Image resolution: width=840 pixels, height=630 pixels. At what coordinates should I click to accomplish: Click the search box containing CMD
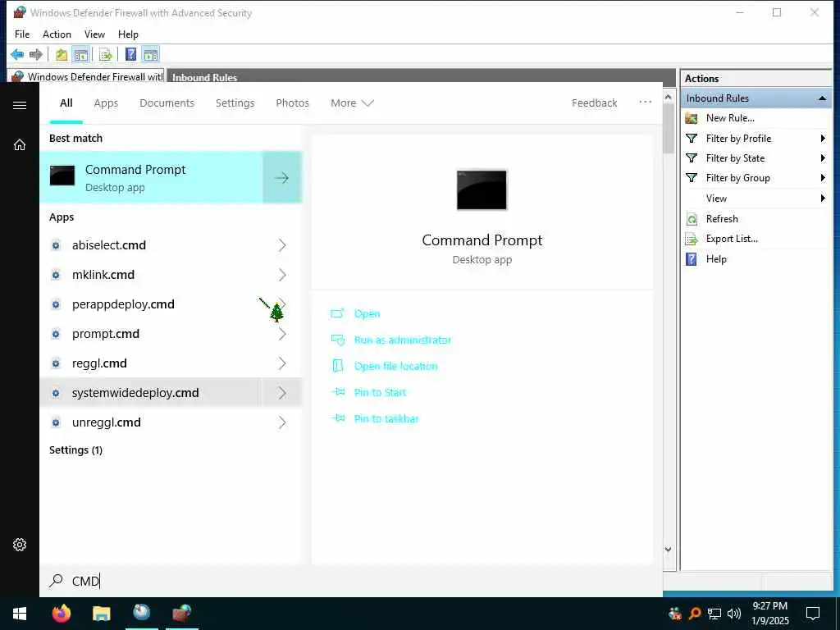click(351, 582)
